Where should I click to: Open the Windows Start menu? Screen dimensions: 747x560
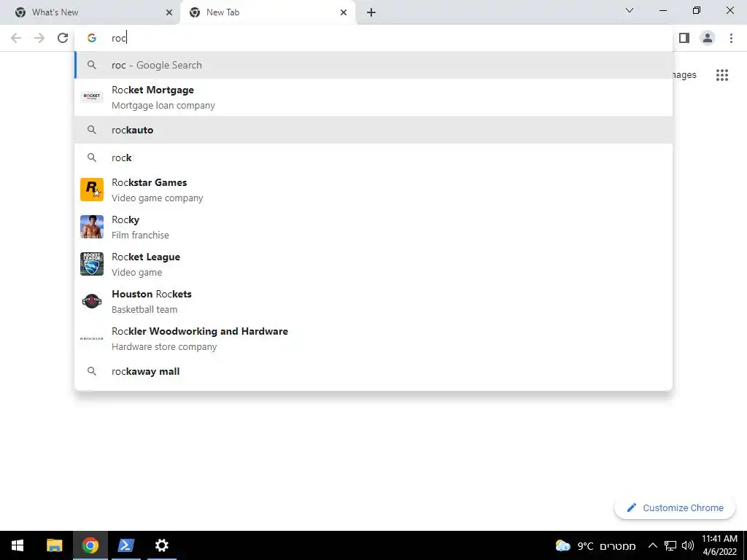(x=18, y=545)
